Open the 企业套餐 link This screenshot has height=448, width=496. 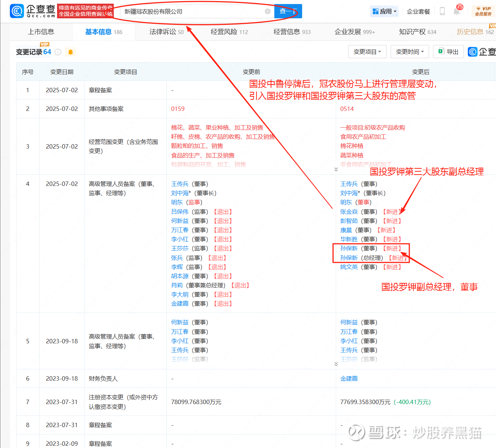point(418,11)
